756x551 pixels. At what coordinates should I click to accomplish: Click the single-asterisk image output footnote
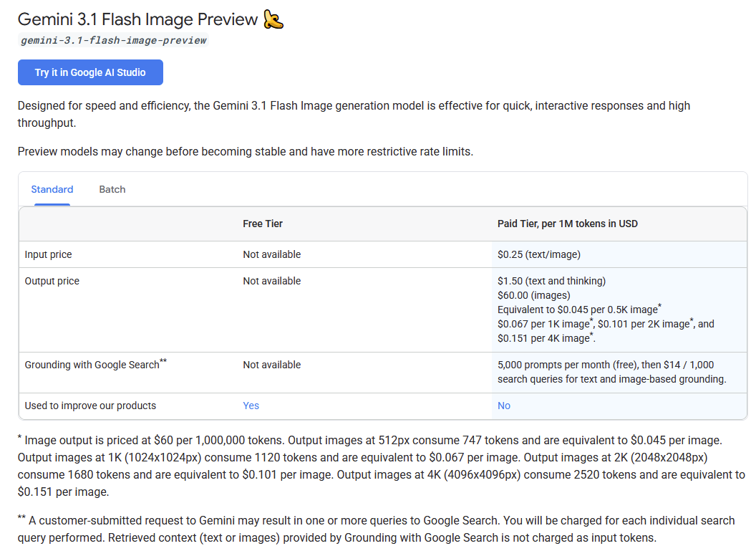tap(382, 466)
